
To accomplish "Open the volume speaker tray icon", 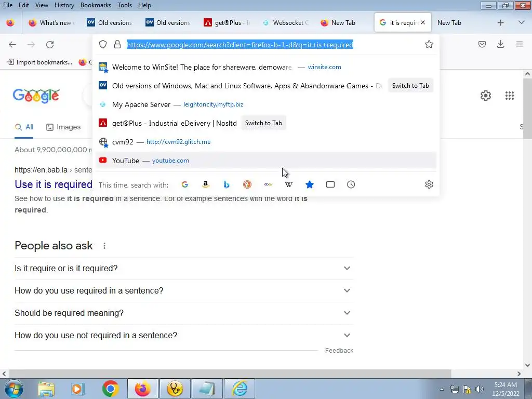I will tap(479, 389).
